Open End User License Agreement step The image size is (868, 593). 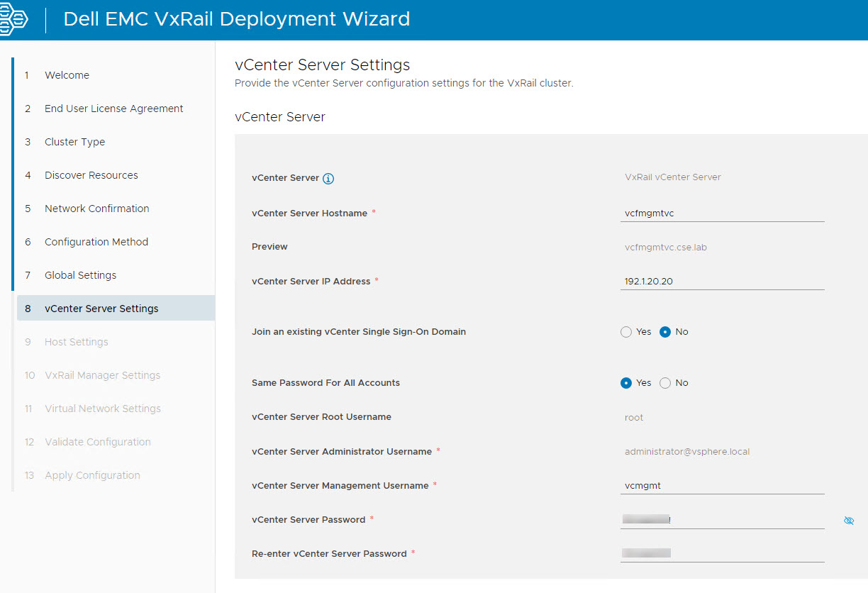(113, 109)
